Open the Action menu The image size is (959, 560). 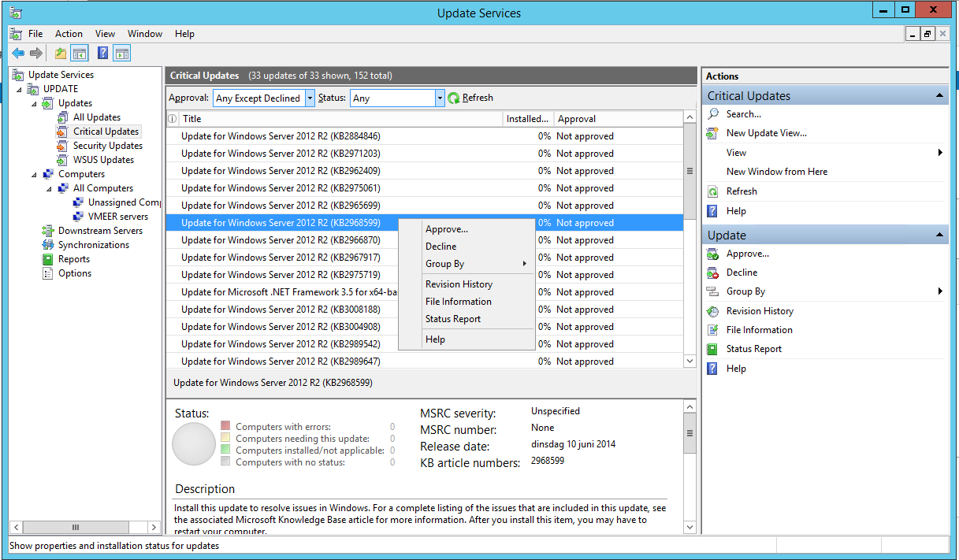(x=69, y=34)
